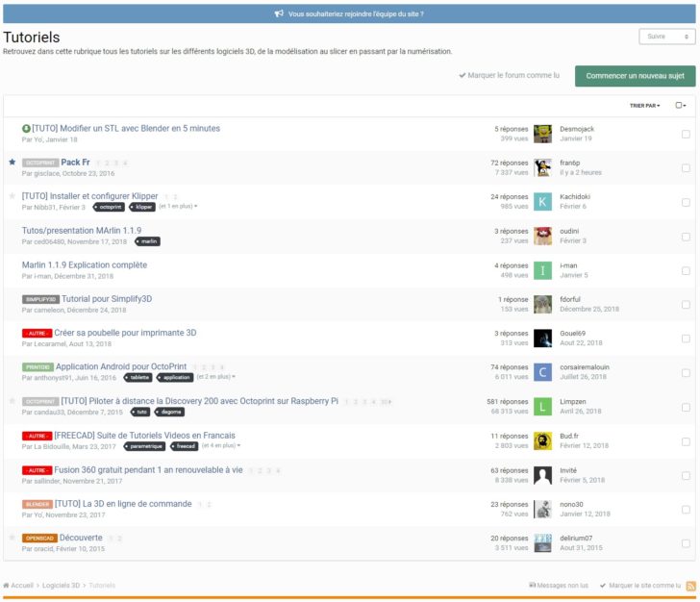The height and width of the screenshot is (602, 700).
Task: Open oudini's avatar image
Action: (x=542, y=237)
